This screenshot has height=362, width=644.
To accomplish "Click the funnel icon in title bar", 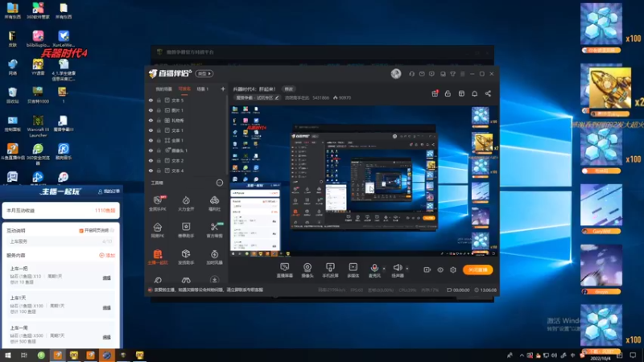I will click(452, 74).
